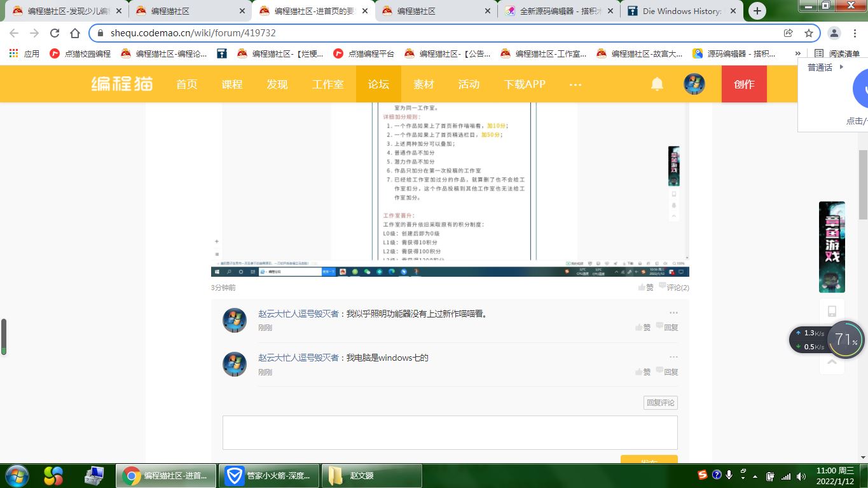The image size is (868, 488).
Task: Open the browser home page
Action: pyautogui.click(x=75, y=33)
